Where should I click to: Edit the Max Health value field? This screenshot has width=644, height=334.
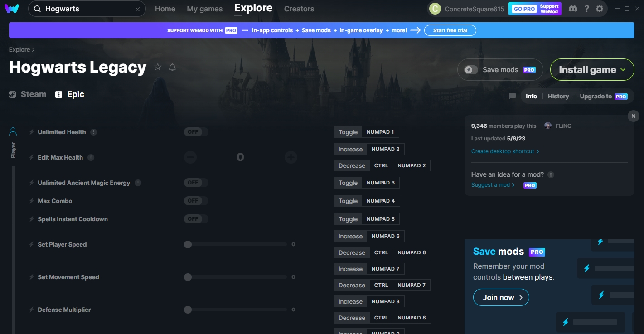(240, 157)
